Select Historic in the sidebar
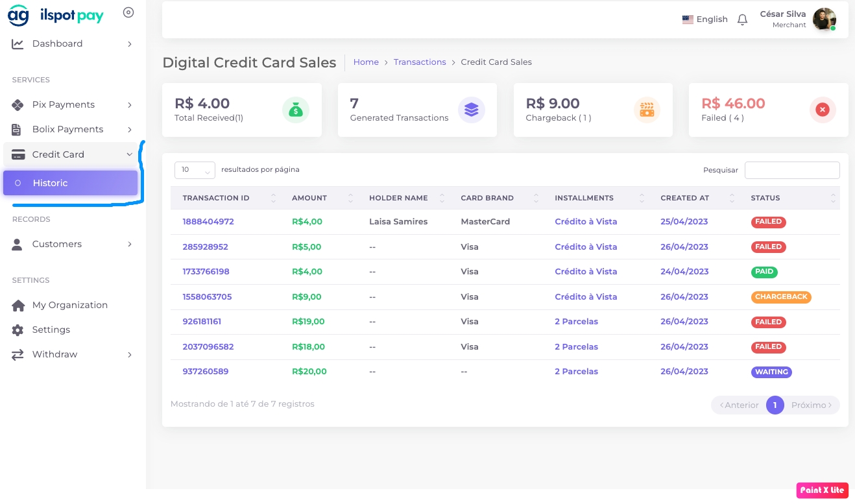Screen dimensions: 855x504 pyautogui.click(x=70, y=183)
